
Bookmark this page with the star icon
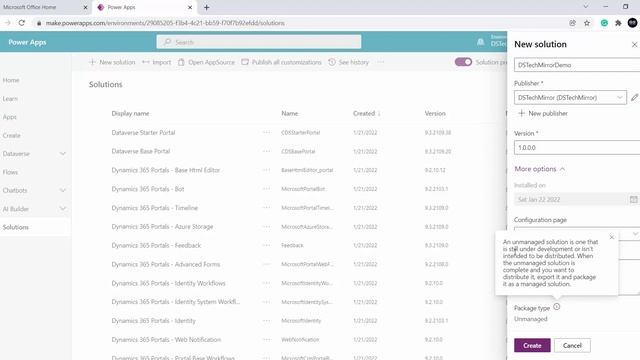tap(587, 23)
